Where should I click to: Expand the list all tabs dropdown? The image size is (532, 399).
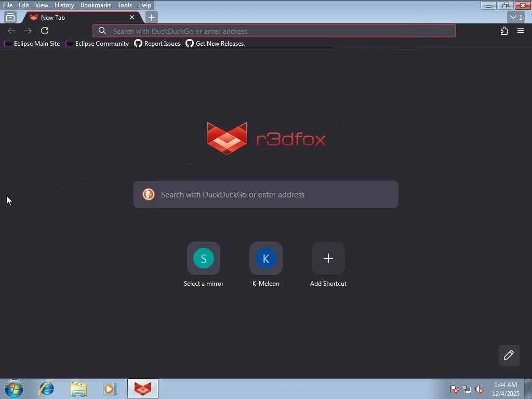coord(516,17)
